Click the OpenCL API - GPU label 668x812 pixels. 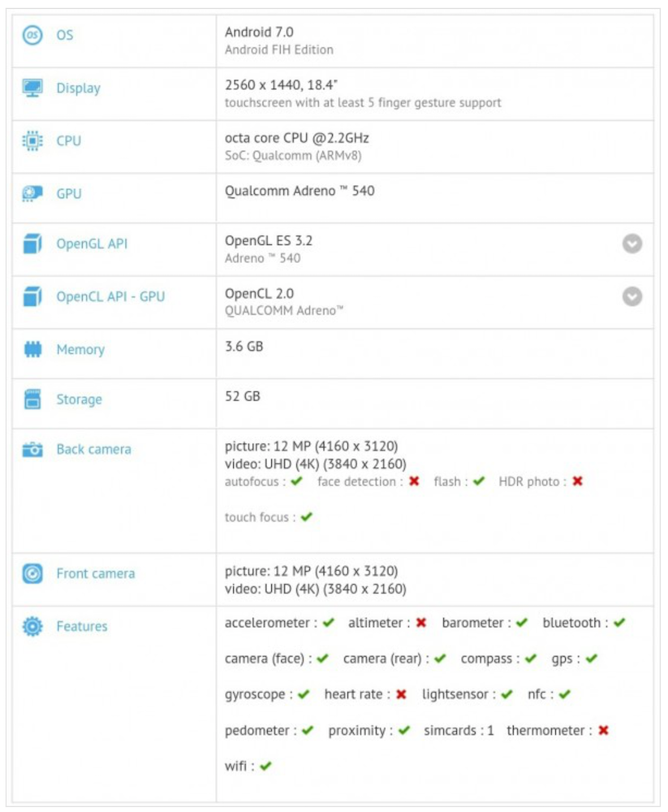pos(110,296)
